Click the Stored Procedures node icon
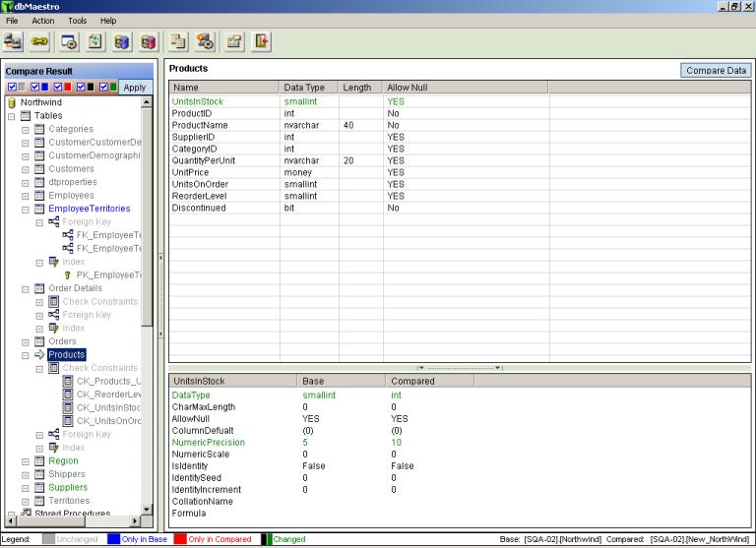756x548 pixels. (26, 513)
